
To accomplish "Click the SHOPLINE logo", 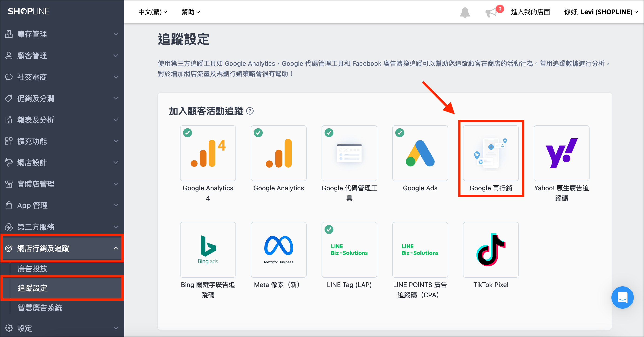I will 28,11.
